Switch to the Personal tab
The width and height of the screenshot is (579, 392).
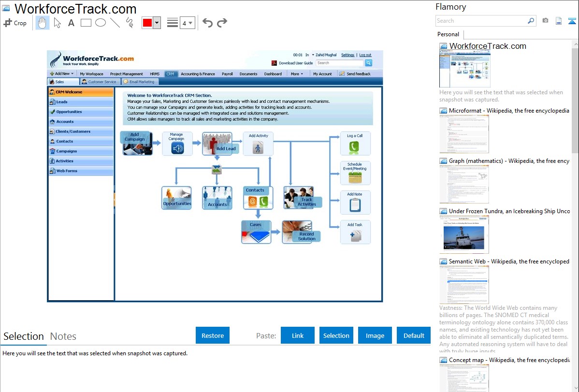click(x=449, y=34)
